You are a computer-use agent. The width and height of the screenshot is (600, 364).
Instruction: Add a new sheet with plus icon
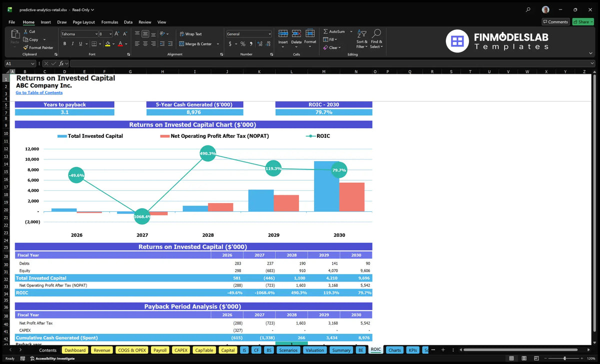442,350
